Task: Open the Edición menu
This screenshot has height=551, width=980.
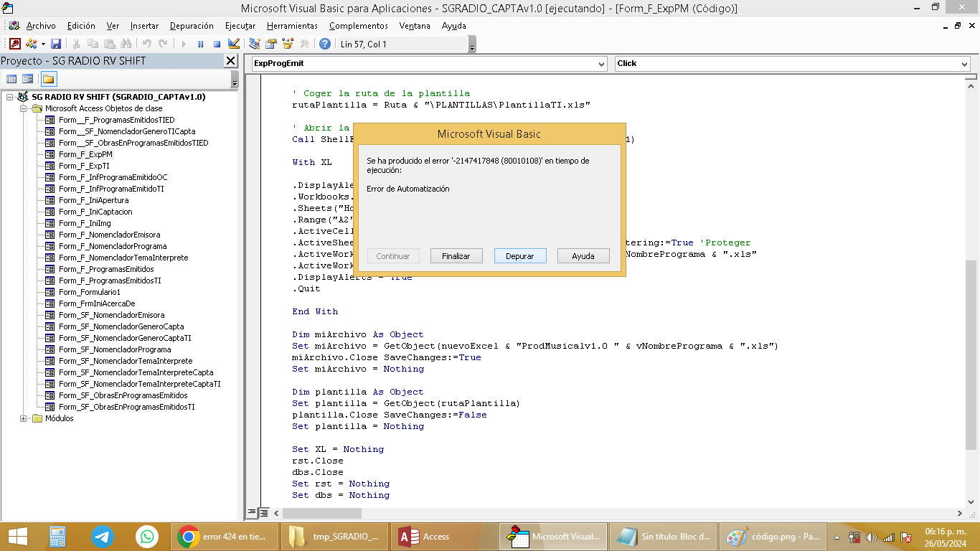Action: pos(81,26)
